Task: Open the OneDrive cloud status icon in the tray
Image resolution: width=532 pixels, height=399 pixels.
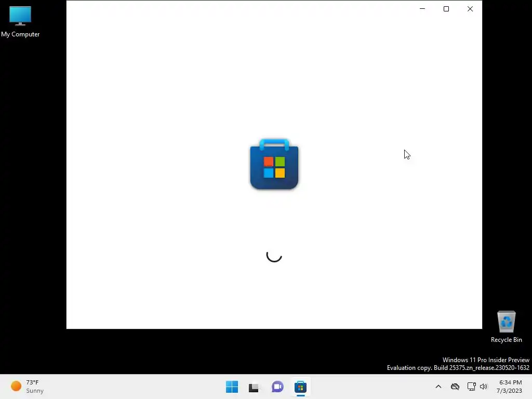Action: pyautogui.click(x=455, y=387)
